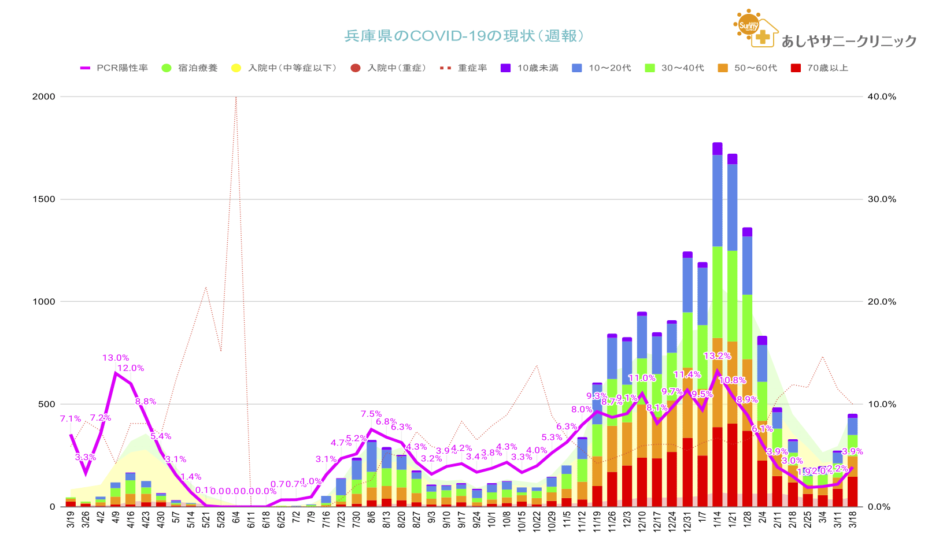Click the 重症率 dotted line legend icon
Image resolution: width=928 pixels, height=560 pixels.
click(x=445, y=68)
